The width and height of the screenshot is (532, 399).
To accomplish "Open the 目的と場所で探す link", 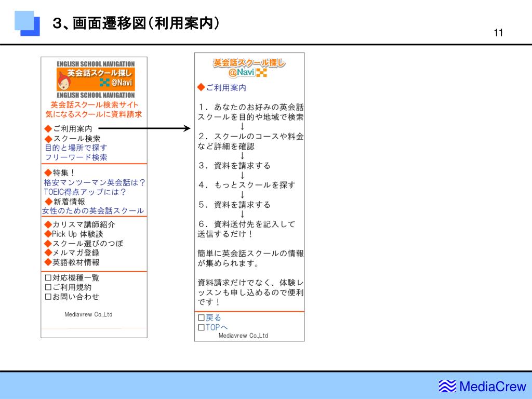I will (x=76, y=148).
